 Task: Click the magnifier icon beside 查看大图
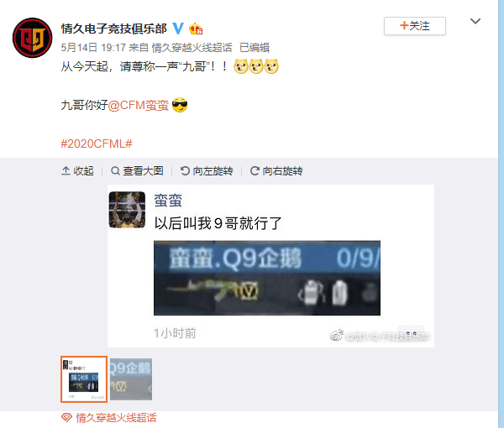(115, 171)
